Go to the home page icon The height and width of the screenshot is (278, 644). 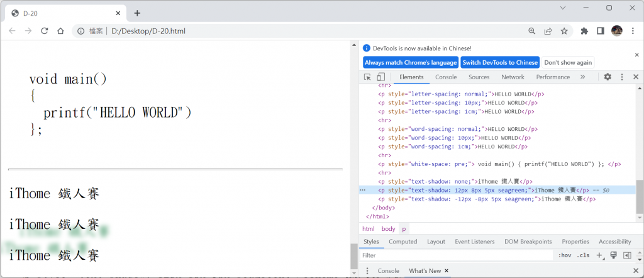(60, 31)
